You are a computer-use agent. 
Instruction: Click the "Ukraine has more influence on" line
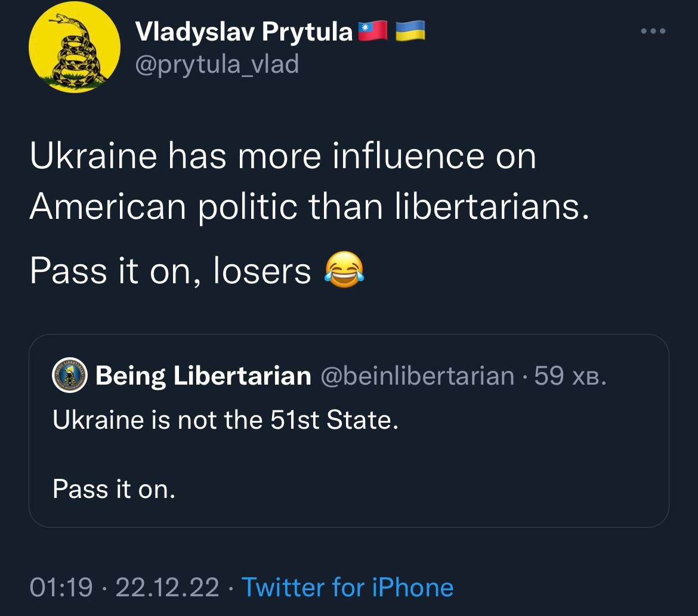click(283, 156)
